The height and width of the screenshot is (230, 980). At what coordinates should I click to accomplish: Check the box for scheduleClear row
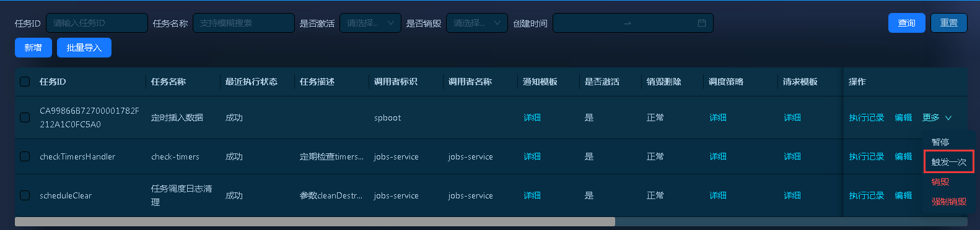click(25, 195)
